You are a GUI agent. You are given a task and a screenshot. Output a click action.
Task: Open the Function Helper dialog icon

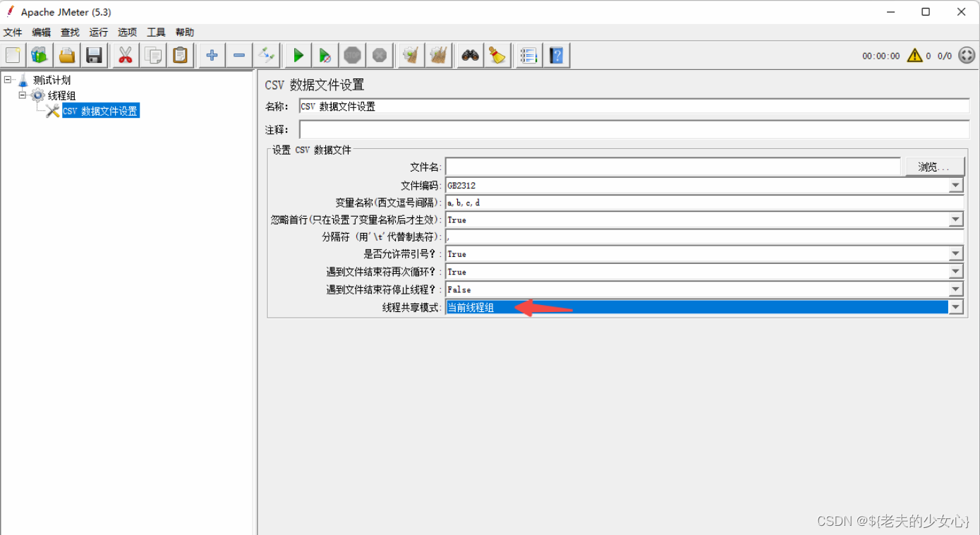coord(528,55)
